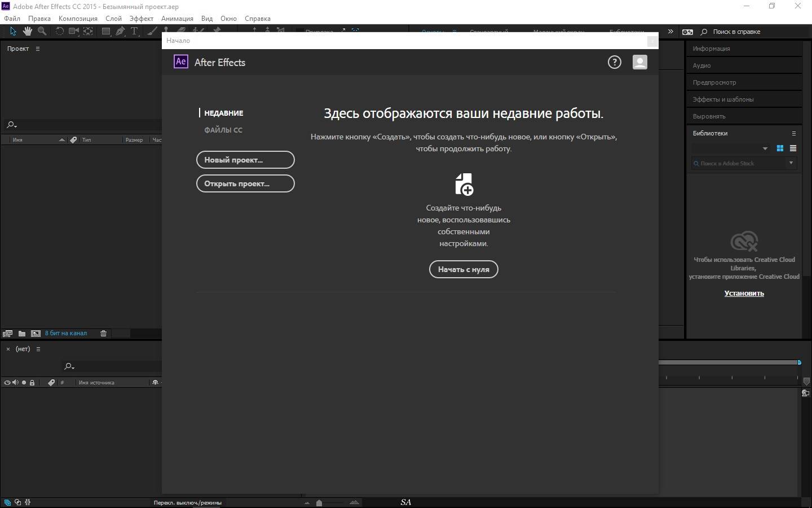812x508 pixels.
Task: Select the Brush tool
Action: [152, 31]
